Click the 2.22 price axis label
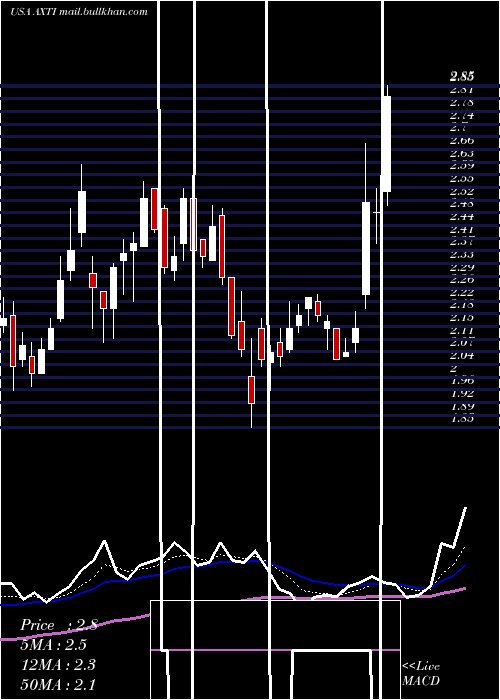This screenshot has width=500, height=700. (462, 293)
